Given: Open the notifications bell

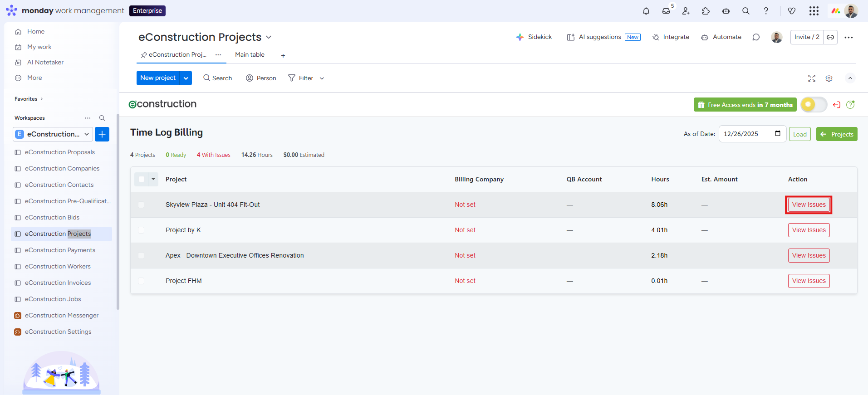Looking at the screenshot, I should tap(646, 11).
